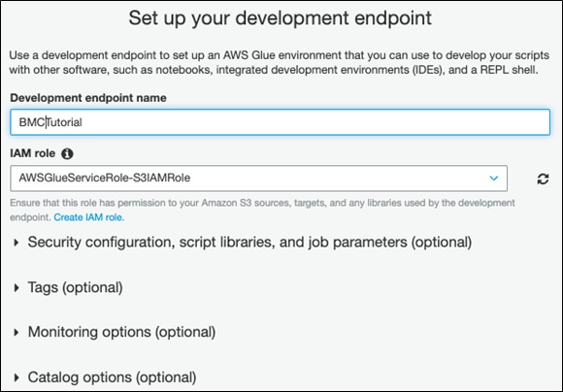Open the AWSGlueServiceRole-S3IAMRole dropdown
This screenshot has height=392, width=563.
(x=258, y=179)
